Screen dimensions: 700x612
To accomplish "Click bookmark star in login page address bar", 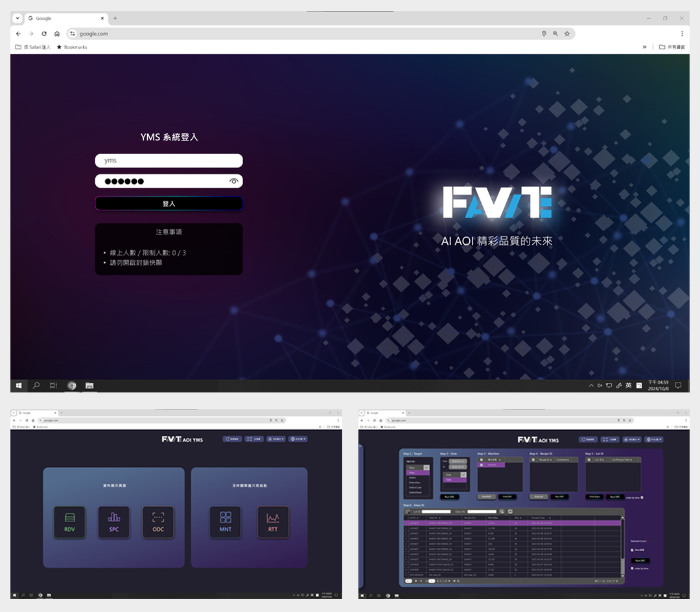I will click(x=567, y=34).
